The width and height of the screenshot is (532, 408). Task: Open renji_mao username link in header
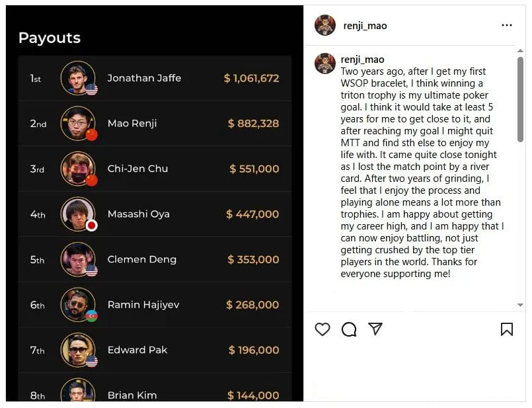pyautogui.click(x=365, y=26)
